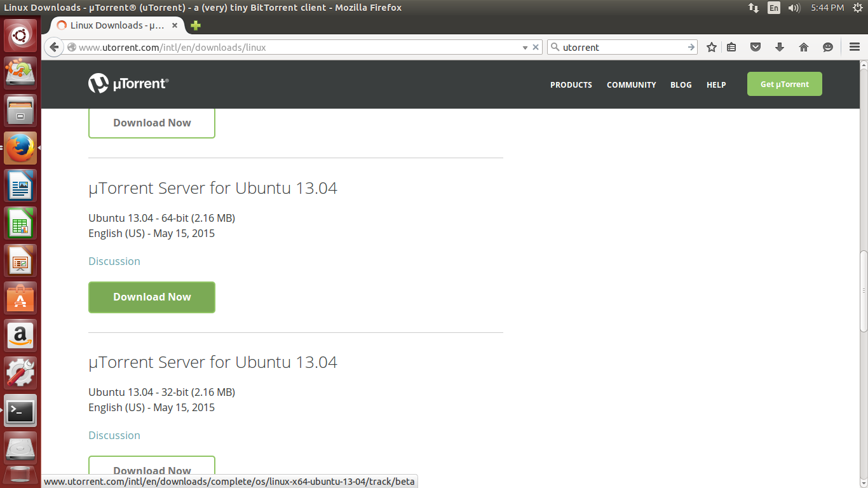This screenshot has height=488, width=868.
Task: Show your bookmarks list
Action: coord(731,47)
